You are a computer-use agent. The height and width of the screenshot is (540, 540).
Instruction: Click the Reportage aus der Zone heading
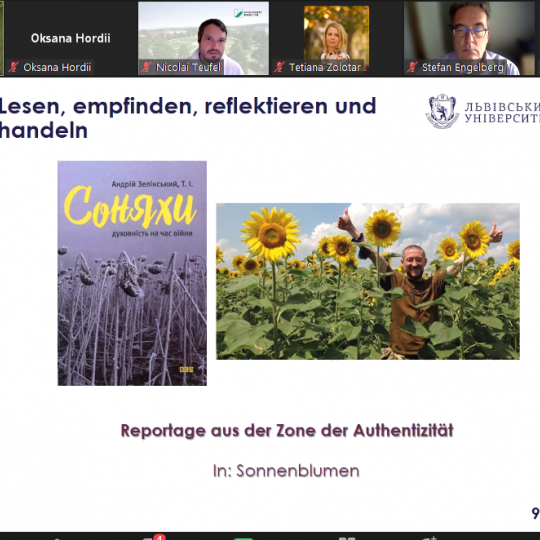click(x=287, y=430)
